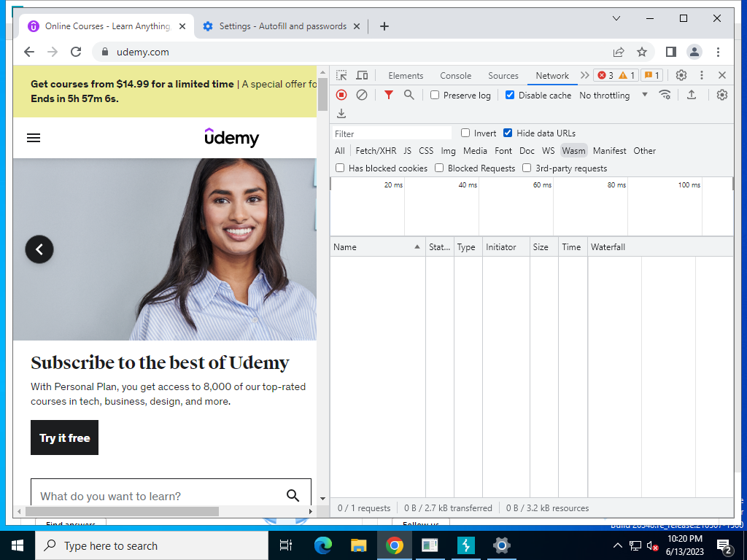The width and height of the screenshot is (747, 560).
Task: Show hidden system tray icons
Action: [x=617, y=545]
